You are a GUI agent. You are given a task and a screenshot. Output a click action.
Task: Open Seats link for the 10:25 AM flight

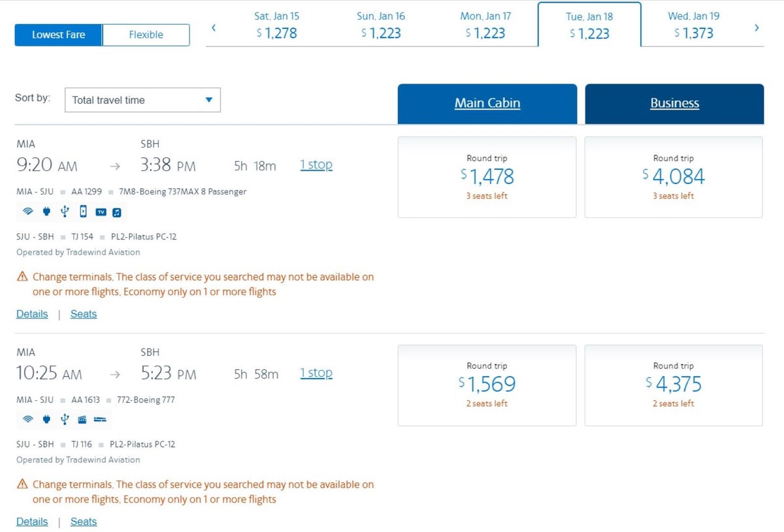coord(84,522)
